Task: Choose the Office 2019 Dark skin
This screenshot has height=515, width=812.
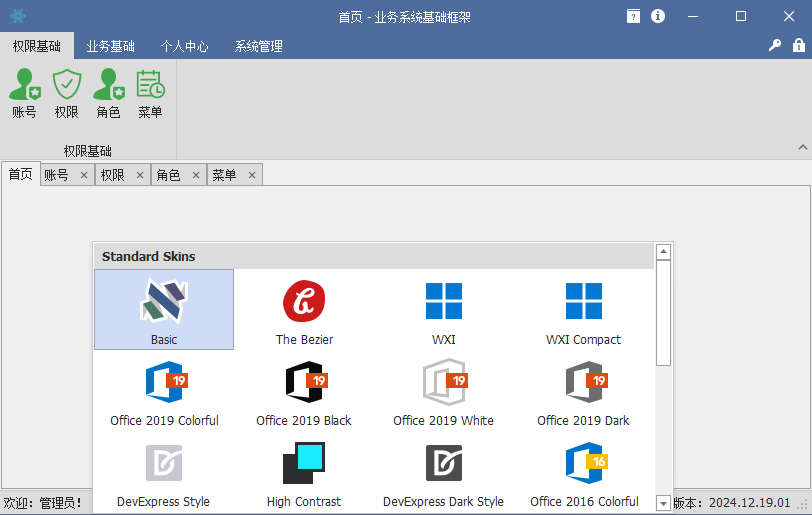Action: [x=584, y=391]
